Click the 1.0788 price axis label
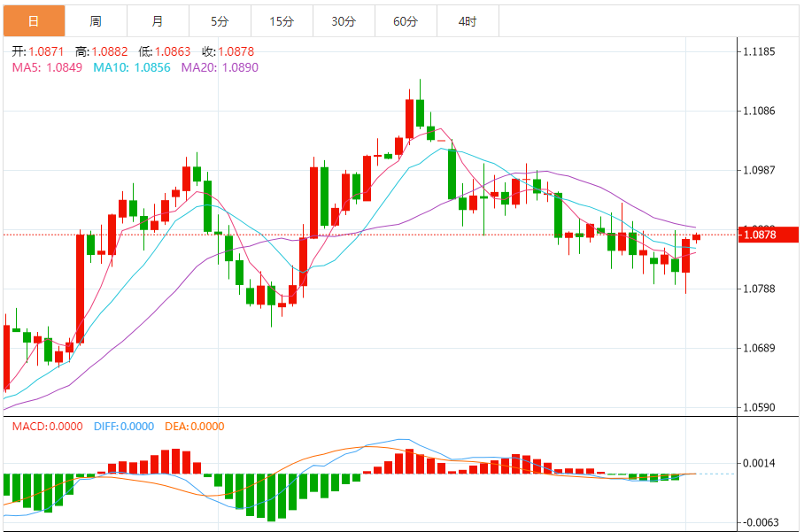Viewport: 804px width, 532px height. 760,289
